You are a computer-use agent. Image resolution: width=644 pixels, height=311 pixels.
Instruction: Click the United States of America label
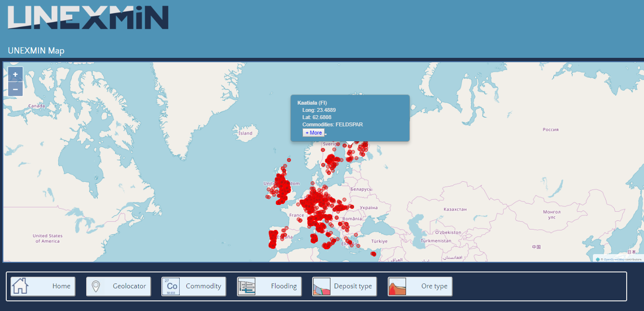coord(47,238)
